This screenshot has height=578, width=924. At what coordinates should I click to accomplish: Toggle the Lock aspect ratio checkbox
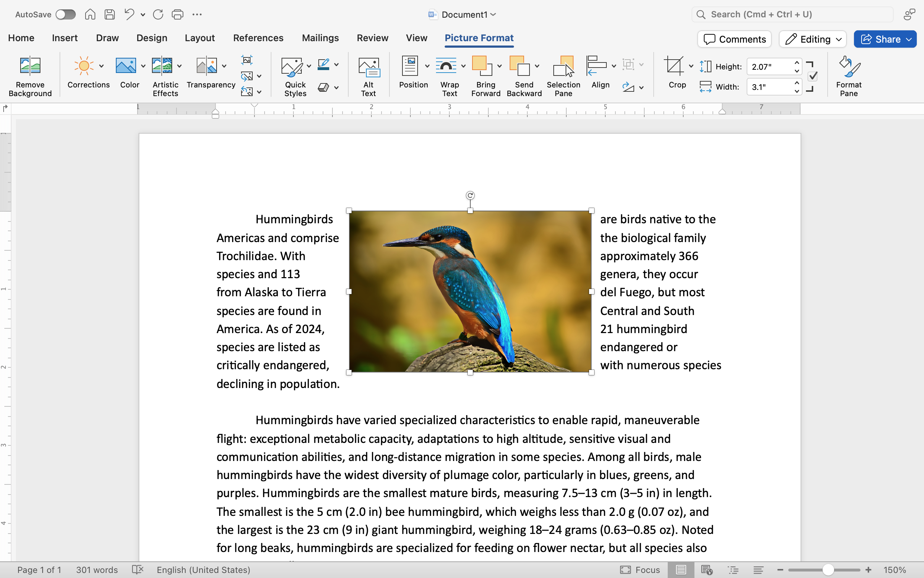pos(813,76)
